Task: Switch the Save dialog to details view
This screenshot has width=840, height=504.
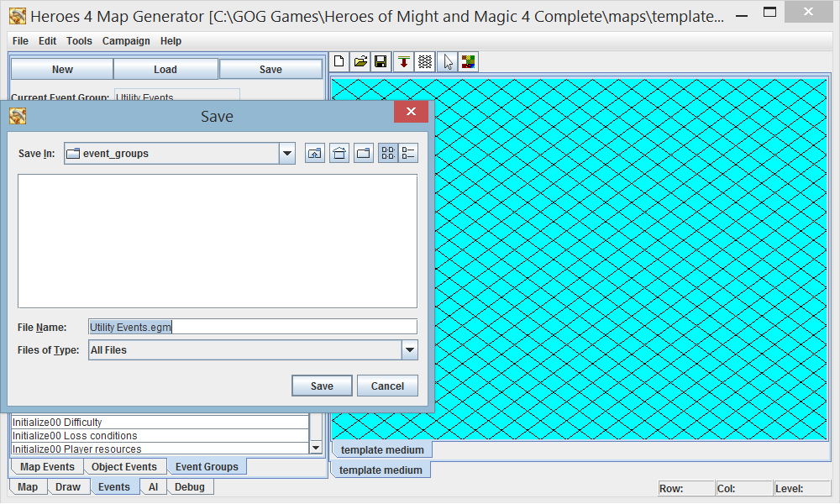Action: point(408,154)
